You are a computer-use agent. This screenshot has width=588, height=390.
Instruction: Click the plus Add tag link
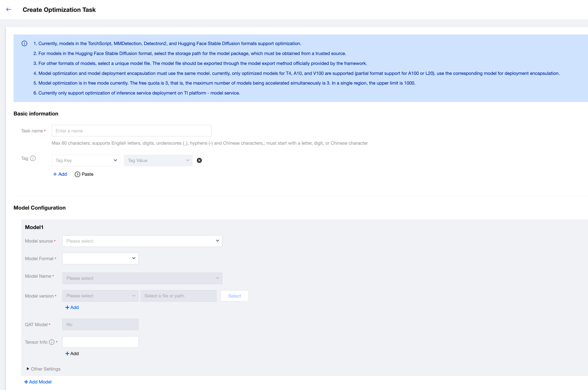60,174
